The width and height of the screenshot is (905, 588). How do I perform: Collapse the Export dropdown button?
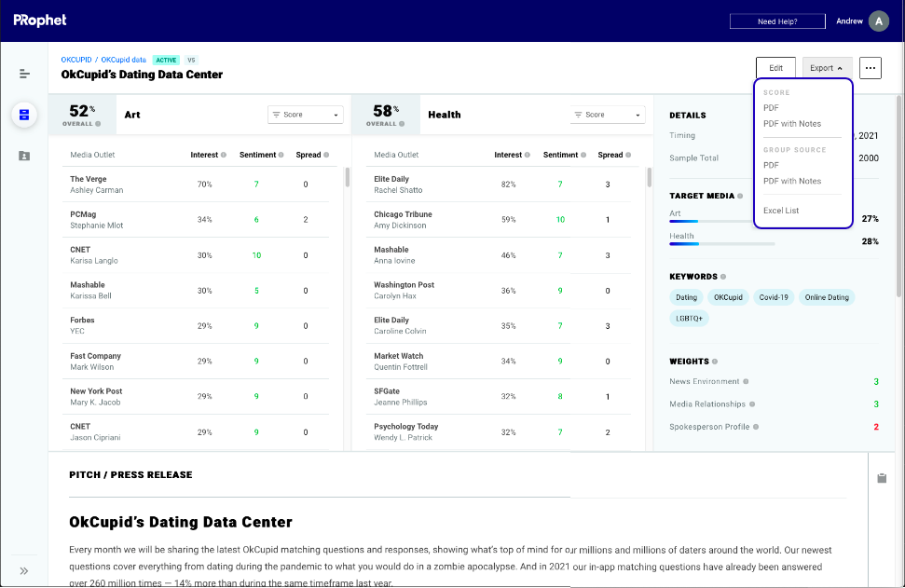tap(827, 68)
